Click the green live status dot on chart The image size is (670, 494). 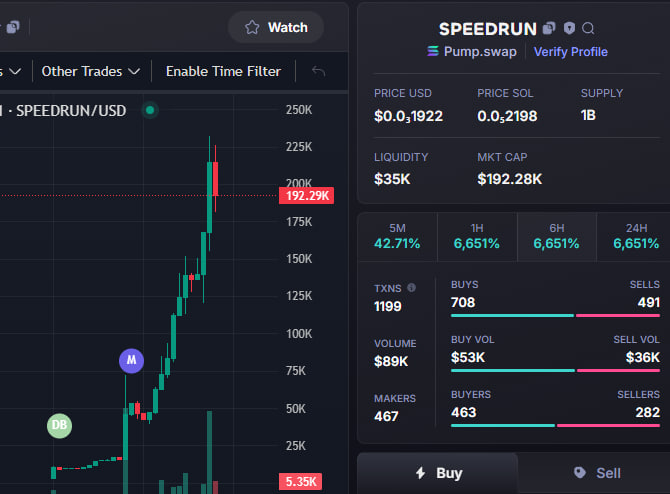(150, 110)
